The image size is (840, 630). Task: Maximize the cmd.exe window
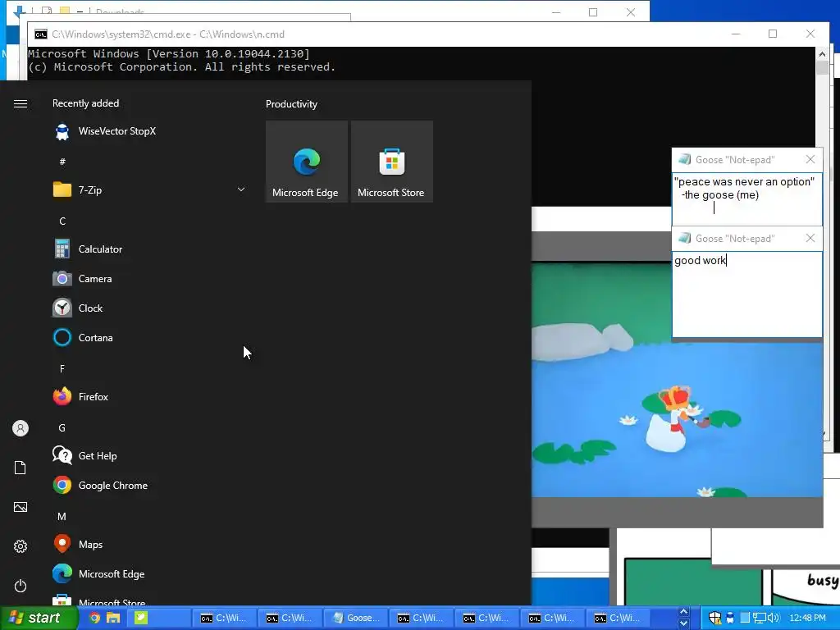[x=773, y=34]
